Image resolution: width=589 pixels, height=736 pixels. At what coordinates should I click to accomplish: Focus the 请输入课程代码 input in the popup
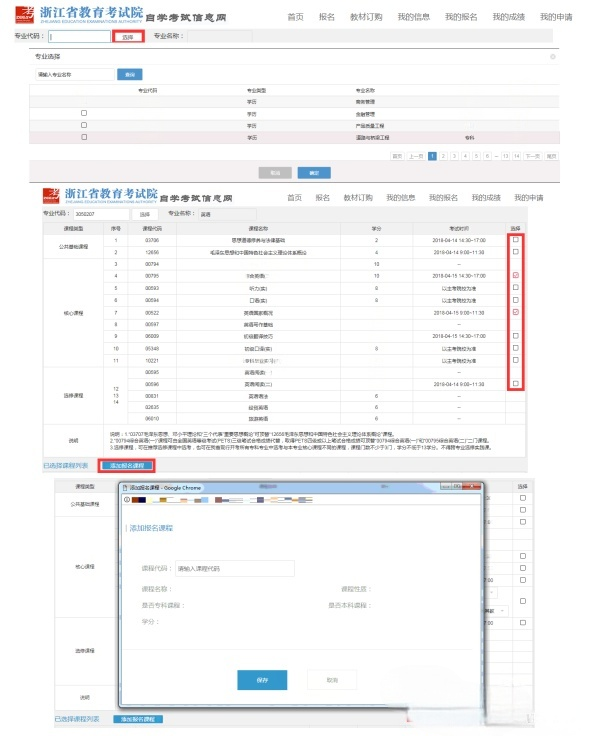click(235, 568)
